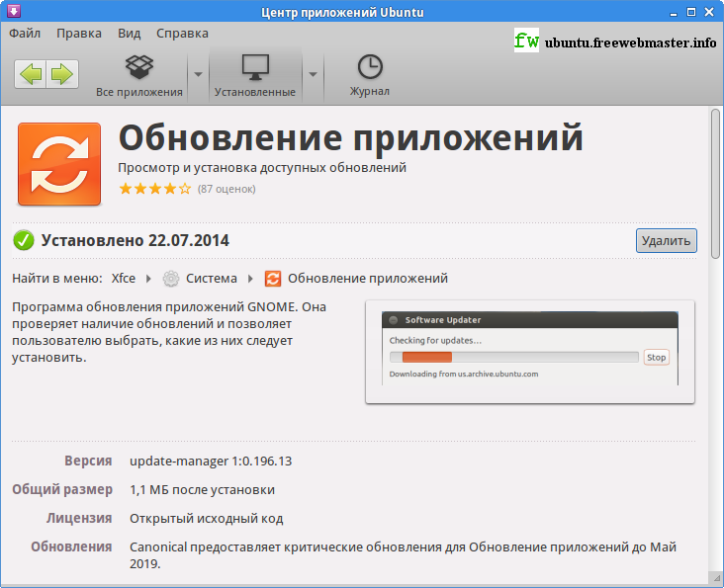
Task: Click the version text update-manager 1:0.196.13
Action: coord(211,462)
